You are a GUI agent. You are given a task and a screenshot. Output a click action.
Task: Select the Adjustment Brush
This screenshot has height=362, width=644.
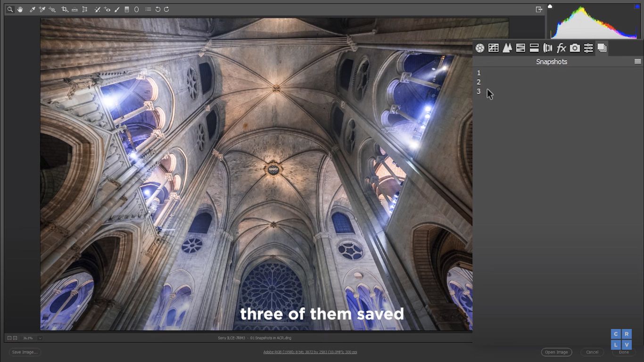[x=117, y=9]
